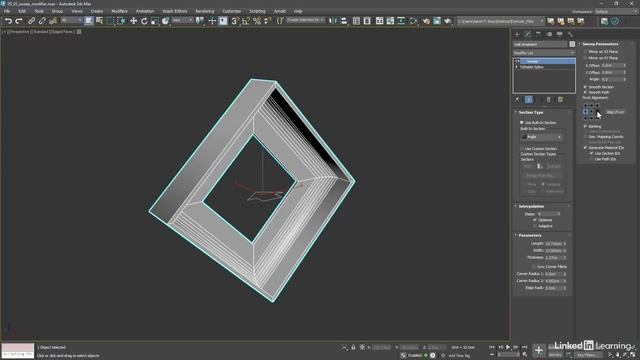640x360 pixels.
Task: Open the Workspaces Default dropdown
Action: [616, 11]
